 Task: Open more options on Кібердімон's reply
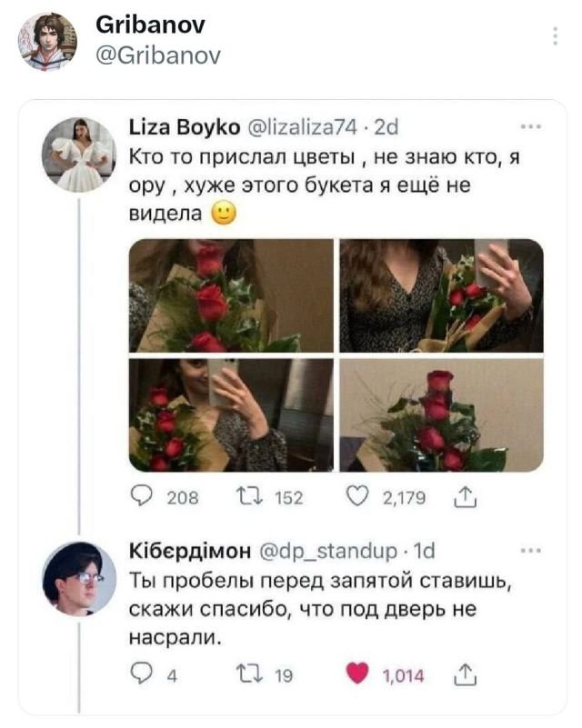click(531, 551)
